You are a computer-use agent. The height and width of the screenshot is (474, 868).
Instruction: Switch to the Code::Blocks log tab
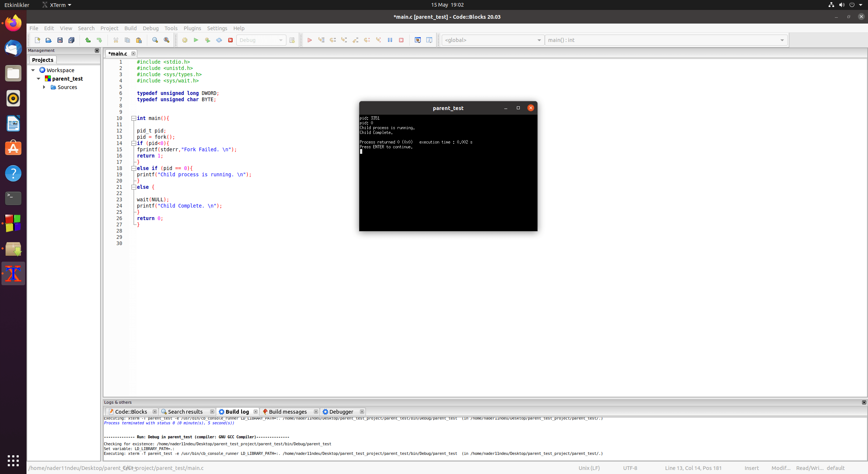pyautogui.click(x=131, y=412)
